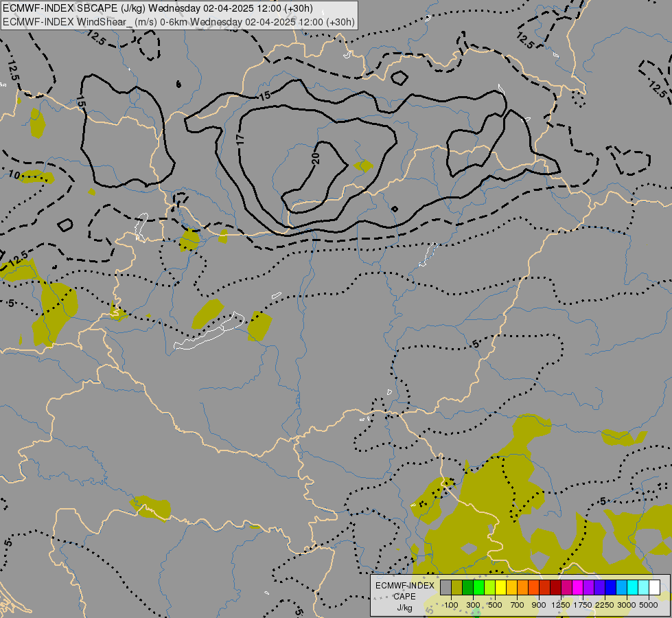Select the red 900 J/kg legend swatch
Screen dimensions: 672x618
point(545,588)
